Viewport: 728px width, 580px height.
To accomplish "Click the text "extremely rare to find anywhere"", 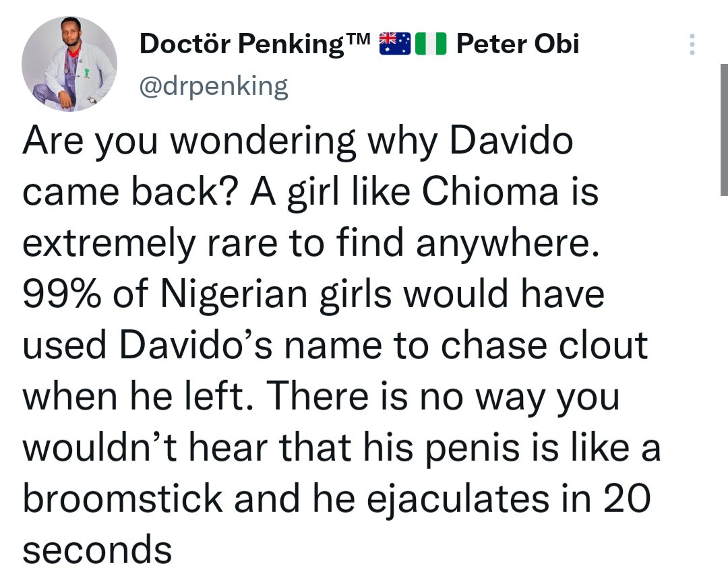I will click(x=310, y=244).
